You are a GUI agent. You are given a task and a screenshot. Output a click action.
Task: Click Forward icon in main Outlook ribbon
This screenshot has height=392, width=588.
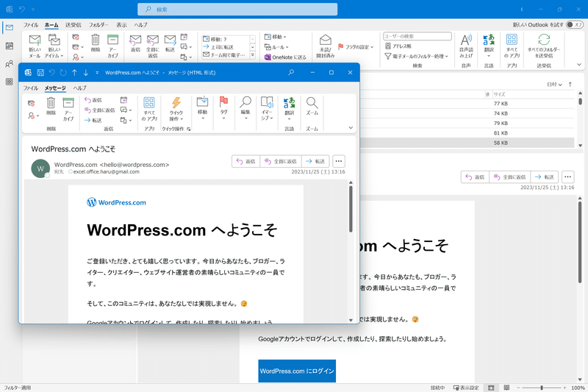170,43
